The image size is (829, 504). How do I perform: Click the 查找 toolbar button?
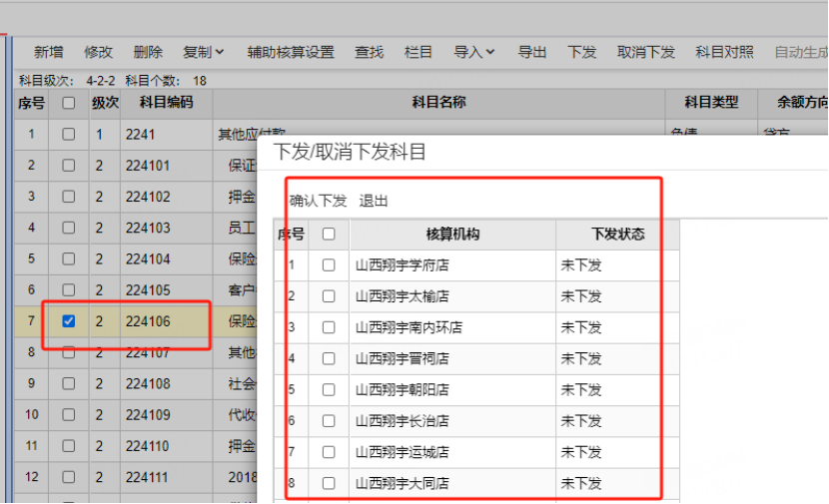tap(369, 52)
